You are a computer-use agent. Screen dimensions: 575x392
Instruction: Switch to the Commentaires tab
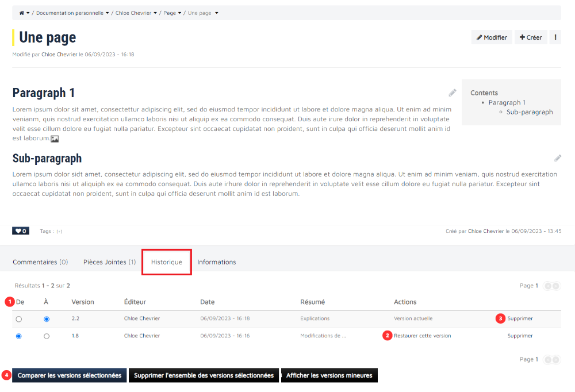click(x=40, y=262)
